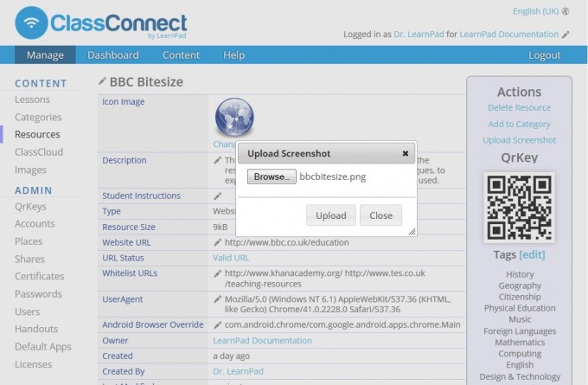Click the English (UK) language link

(x=535, y=11)
